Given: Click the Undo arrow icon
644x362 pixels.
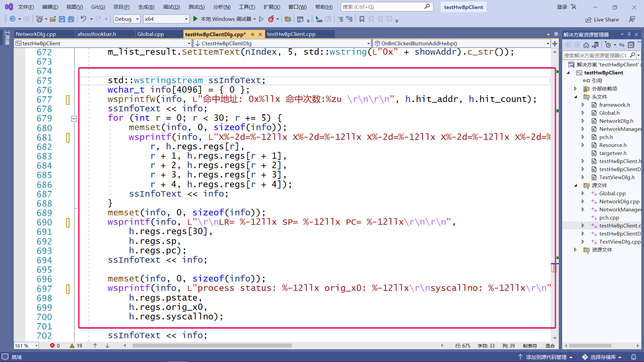Looking at the screenshot, I should 83,19.
